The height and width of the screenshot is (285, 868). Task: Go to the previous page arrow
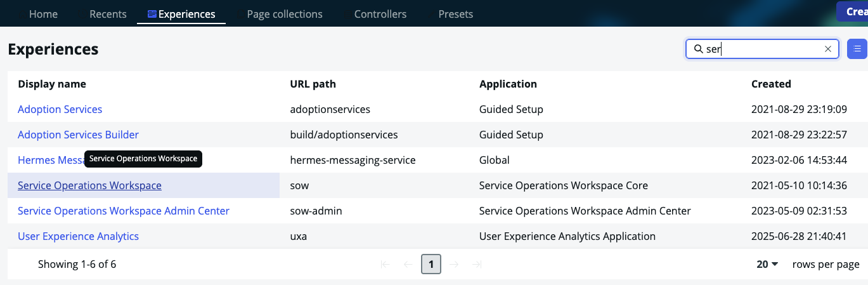click(x=408, y=264)
